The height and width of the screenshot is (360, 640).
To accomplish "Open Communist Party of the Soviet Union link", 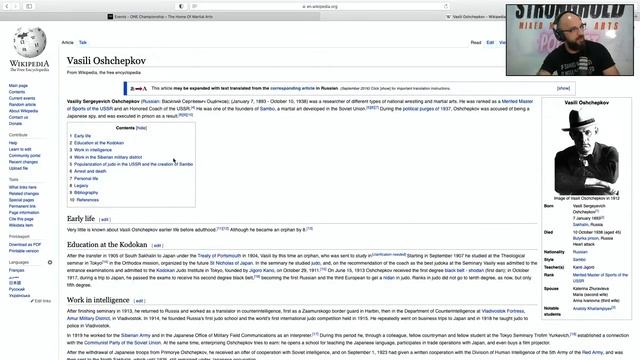I will click(122, 342).
